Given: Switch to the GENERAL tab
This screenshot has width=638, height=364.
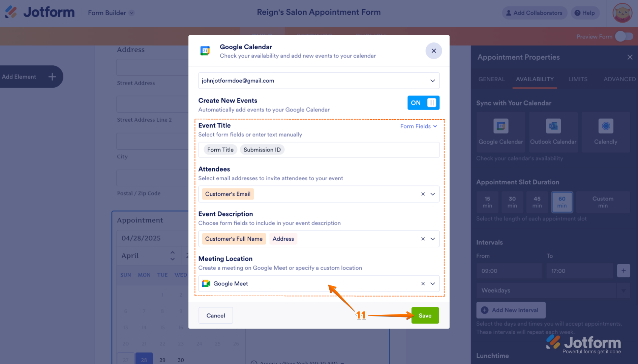Looking at the screenshot, I should click(491, 79).
